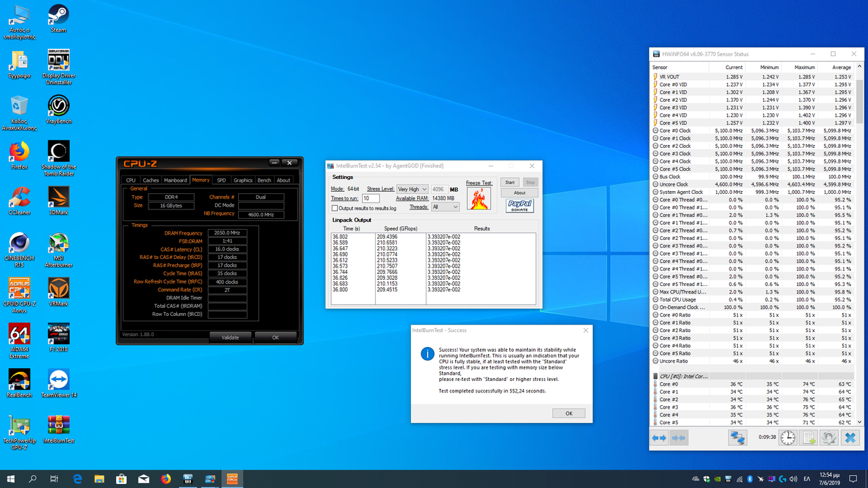Viewport: 868px width, 488px height.
Task: Open Task View from the taskbar
Action: coord(54,479)
